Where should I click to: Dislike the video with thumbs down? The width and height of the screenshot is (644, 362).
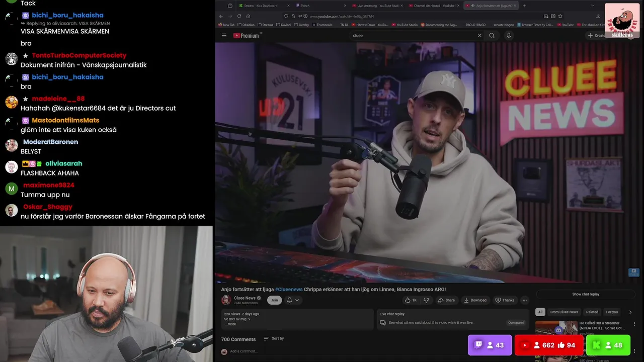426,300
